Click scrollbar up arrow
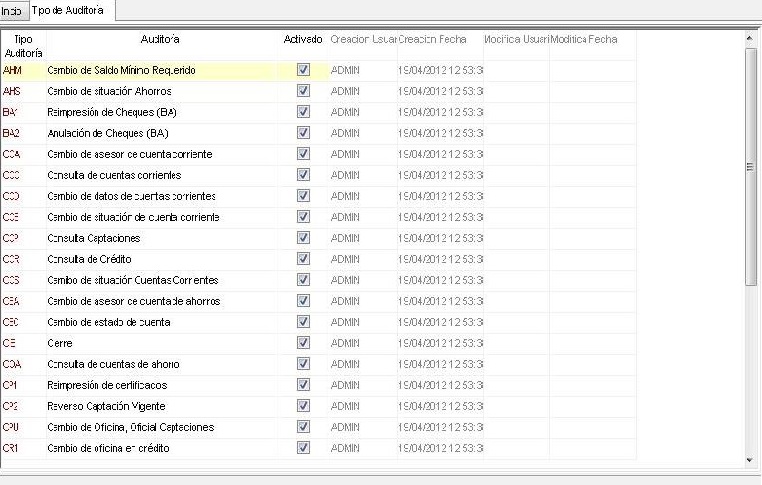762x485 pixels. [750, 38]
